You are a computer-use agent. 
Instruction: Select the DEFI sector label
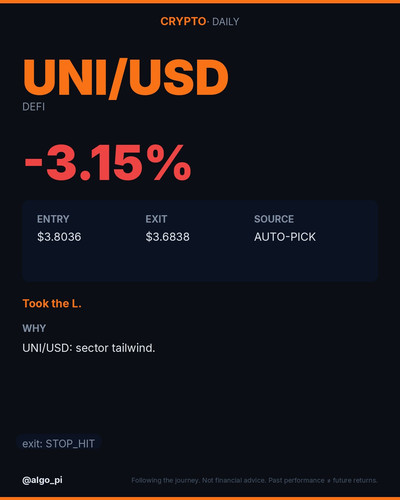pyautogui.click(x=33, y=107)
